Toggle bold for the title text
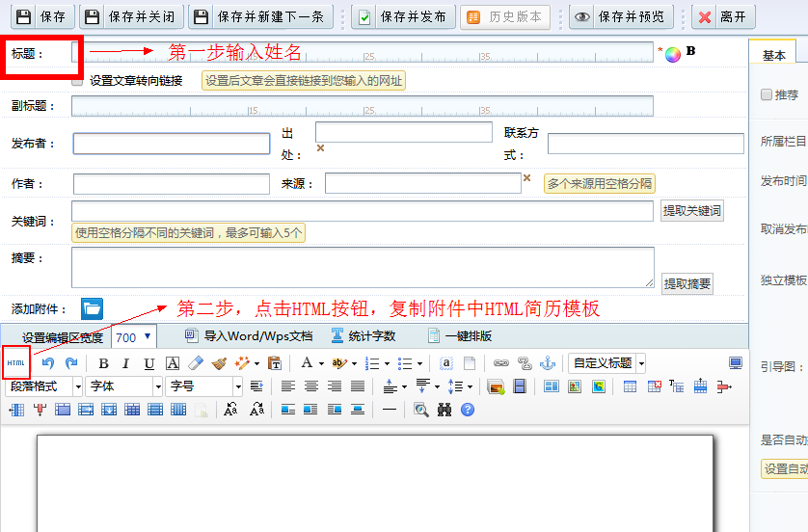Viewport: 808px width, 532px height. coord(690,51)
